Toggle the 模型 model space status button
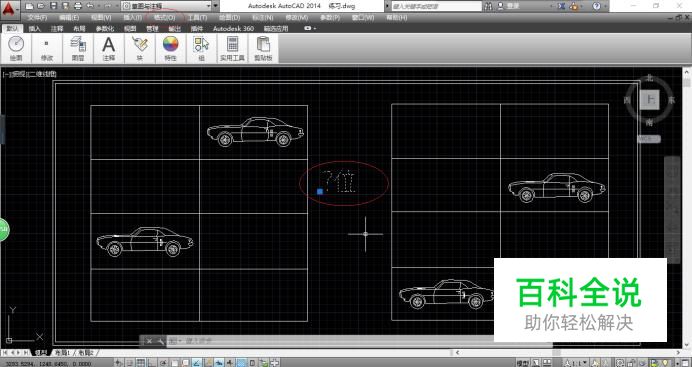This screenshot has width=692, height=367. [x=523, y=363]
